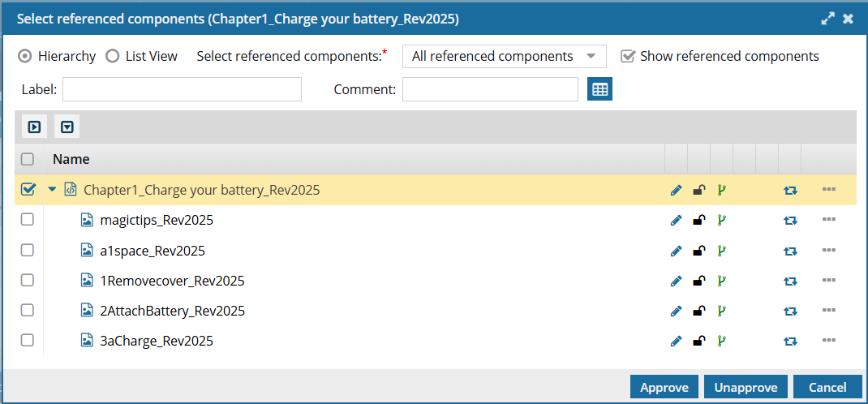Click pencil edit icon for magictips_Rev2025

coord(676,220)
